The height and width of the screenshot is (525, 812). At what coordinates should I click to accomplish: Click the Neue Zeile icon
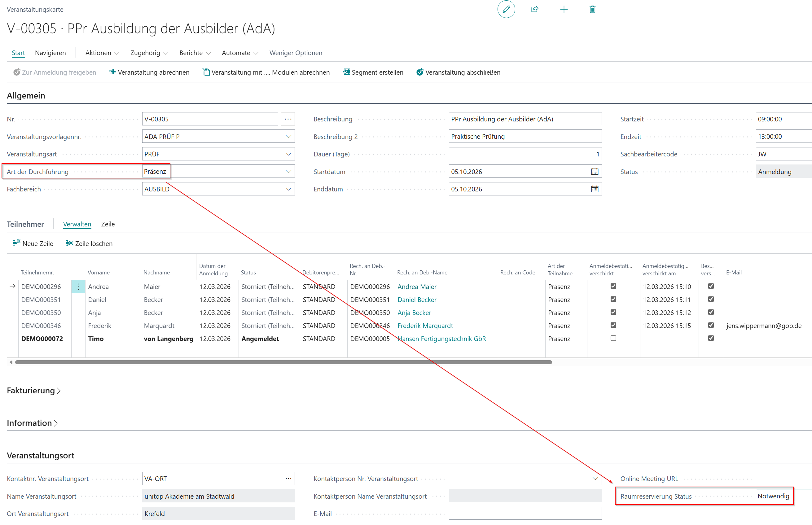pos(16,243)
